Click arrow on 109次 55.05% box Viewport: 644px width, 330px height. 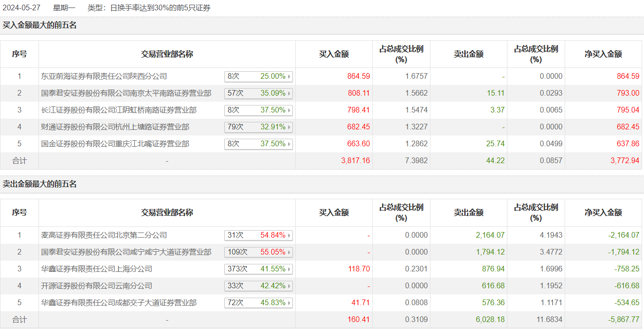289,252
